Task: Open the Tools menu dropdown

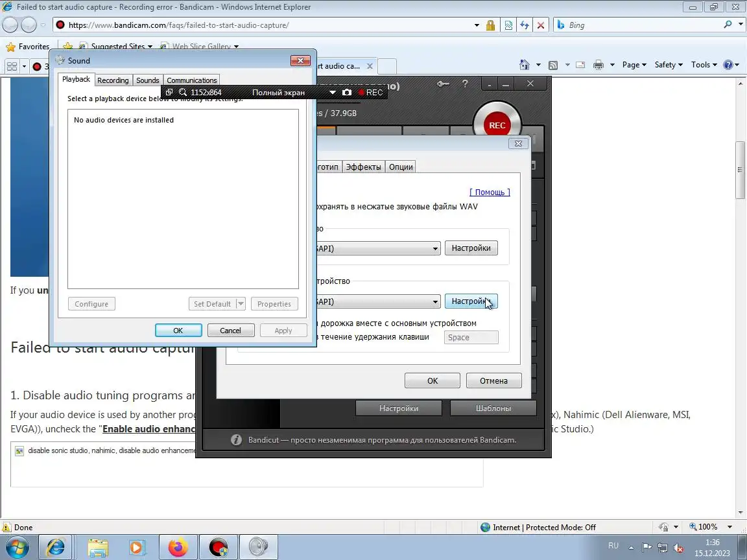Action: click(x=704, y=65)
